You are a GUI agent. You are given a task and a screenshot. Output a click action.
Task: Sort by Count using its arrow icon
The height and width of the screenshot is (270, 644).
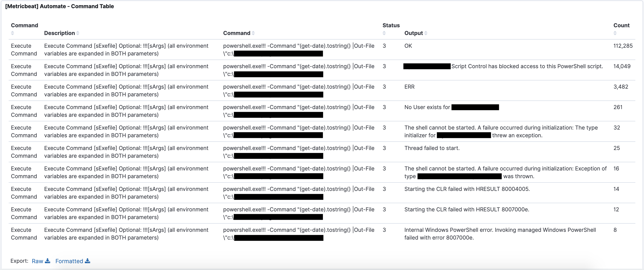click(615, 33)
